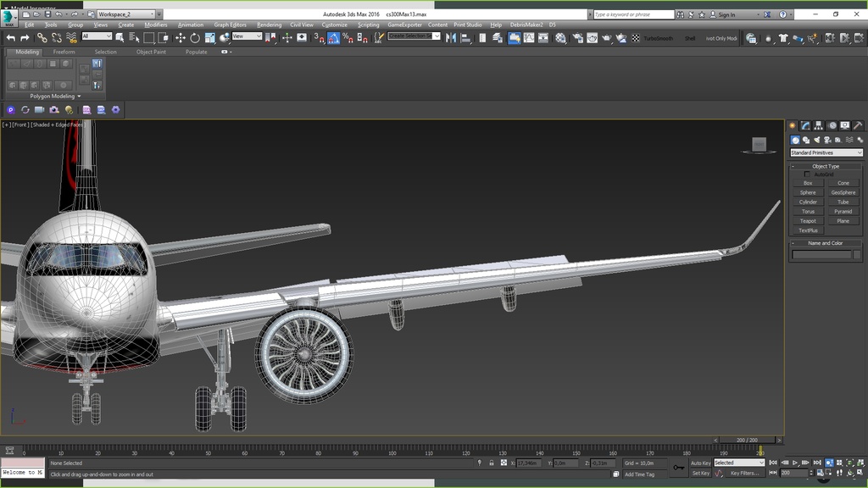Click the Select and Link chain icon
The height and width of the screenshot is (488, 868).
[42, 37]
